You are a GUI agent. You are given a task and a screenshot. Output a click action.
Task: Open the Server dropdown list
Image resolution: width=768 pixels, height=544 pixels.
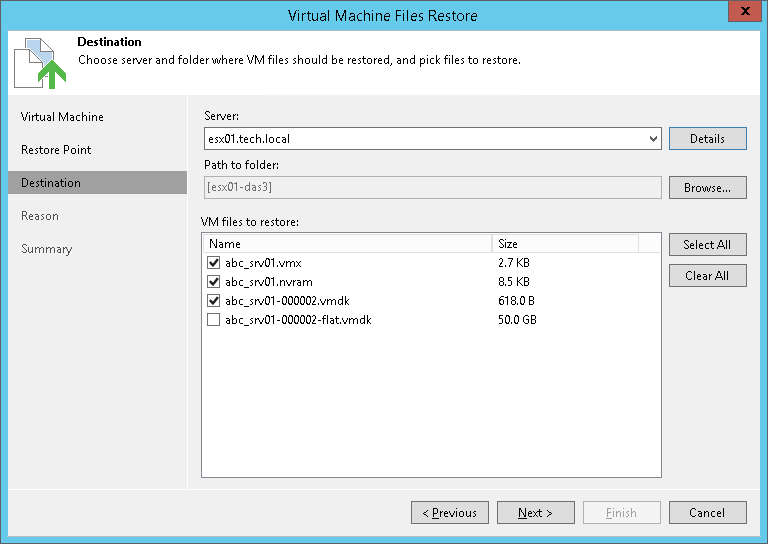coord(653,139)
